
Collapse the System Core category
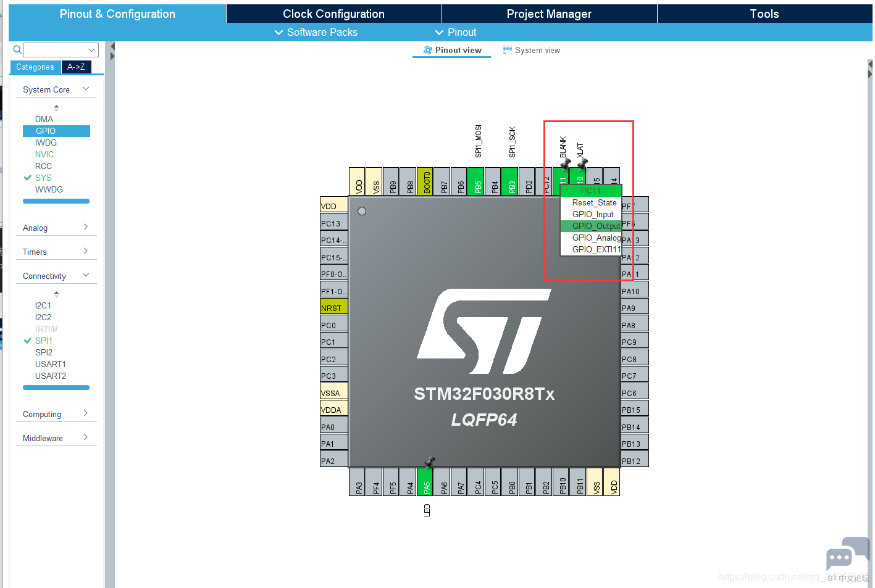pos(86,89)
